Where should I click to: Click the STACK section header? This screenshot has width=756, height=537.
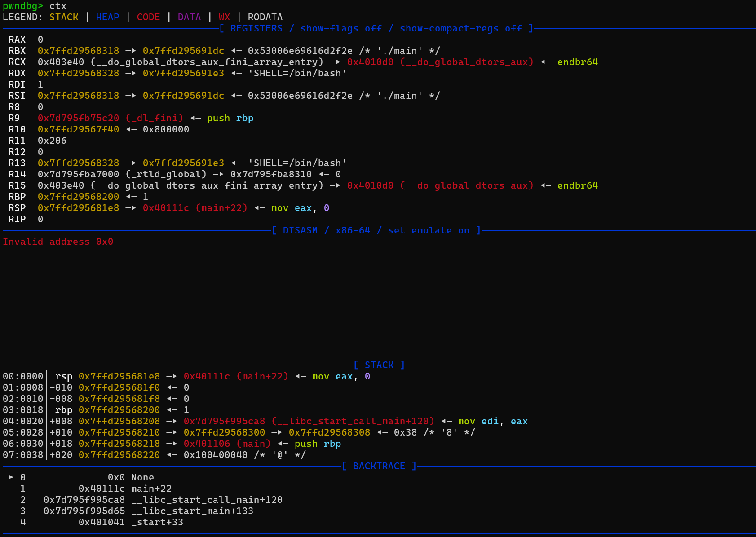[379, 365]
